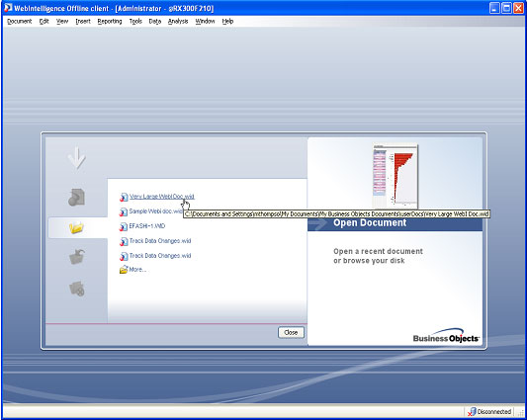Click the file icon beside EFASHI~1.WID

click(124, 226)
